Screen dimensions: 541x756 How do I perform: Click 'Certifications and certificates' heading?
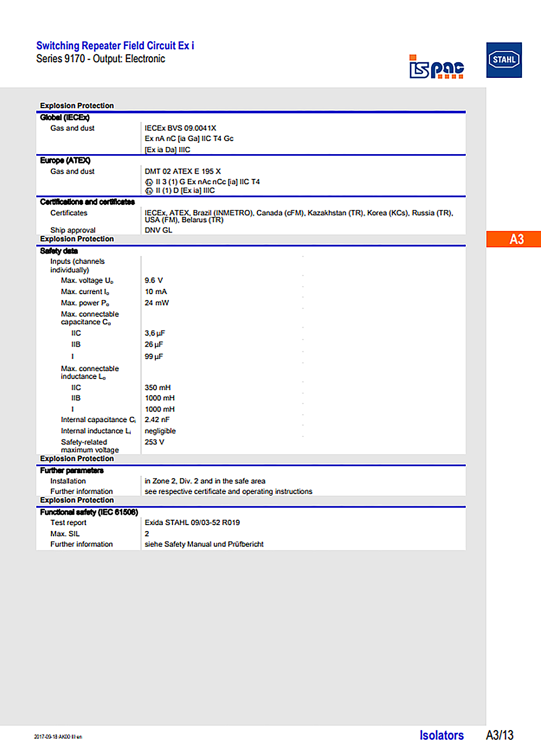(x=87, y=202)
